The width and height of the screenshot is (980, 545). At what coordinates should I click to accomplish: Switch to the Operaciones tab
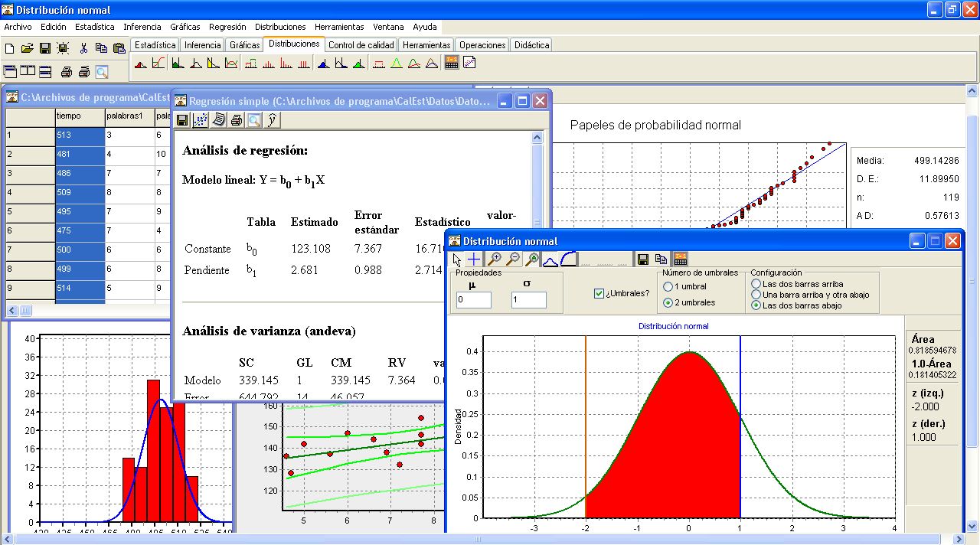tap(482, 45)
